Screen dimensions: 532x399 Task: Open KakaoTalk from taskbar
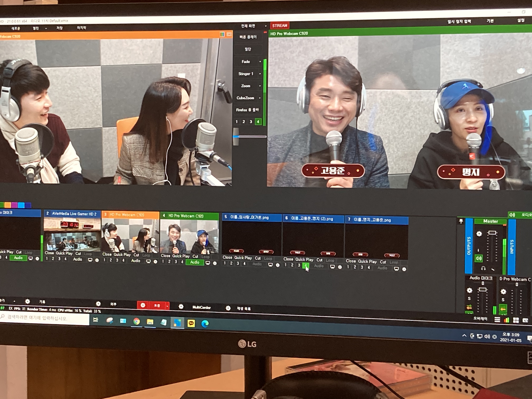[191, 323]
